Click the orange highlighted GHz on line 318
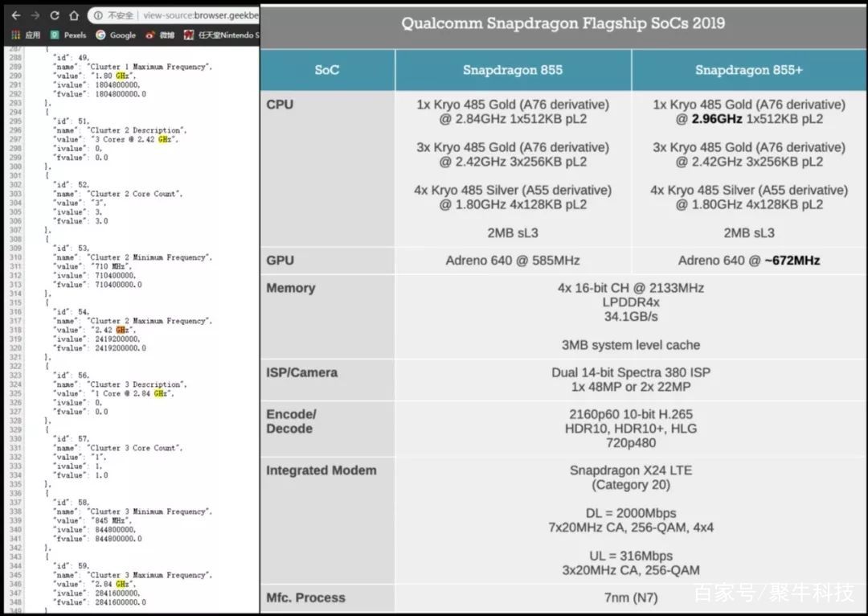The image size is (868, 616). click(x=121, y=330)
